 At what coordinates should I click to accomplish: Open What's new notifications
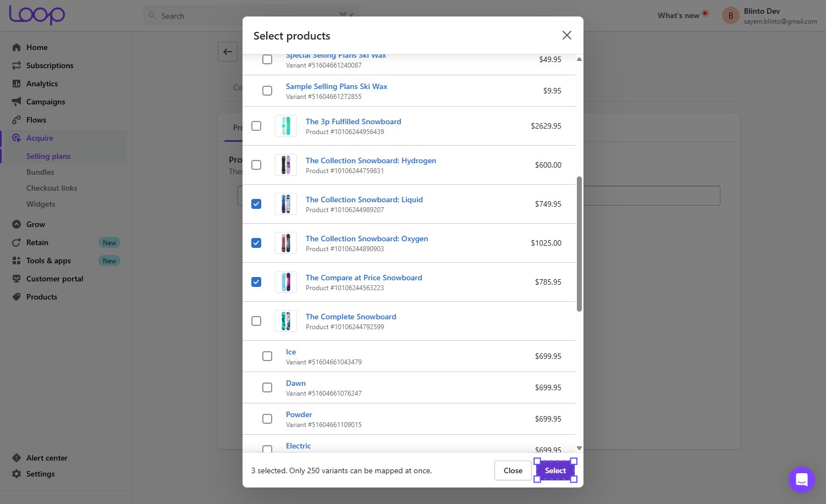(682, 15)
